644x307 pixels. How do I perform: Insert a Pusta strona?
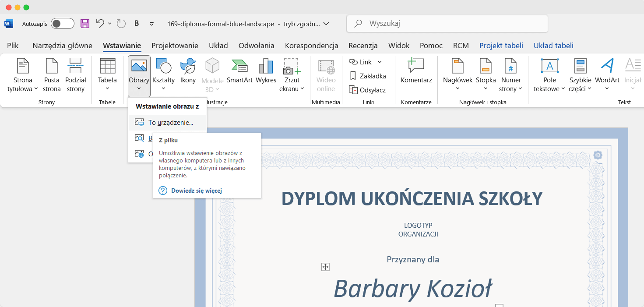click(52, 75)
